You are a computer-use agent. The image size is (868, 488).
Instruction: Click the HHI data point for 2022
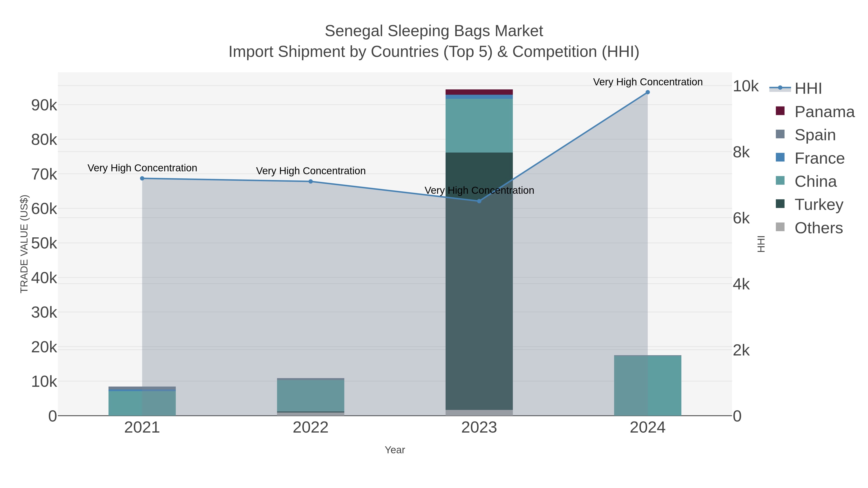311,181
